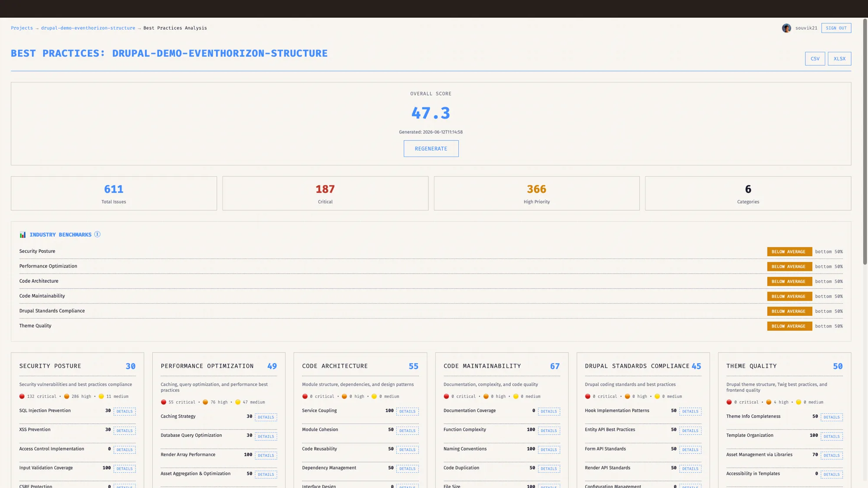This screenshot has width=868, height=488.
Task: Click the overall score 47.3
Action: tap(431, 113)
